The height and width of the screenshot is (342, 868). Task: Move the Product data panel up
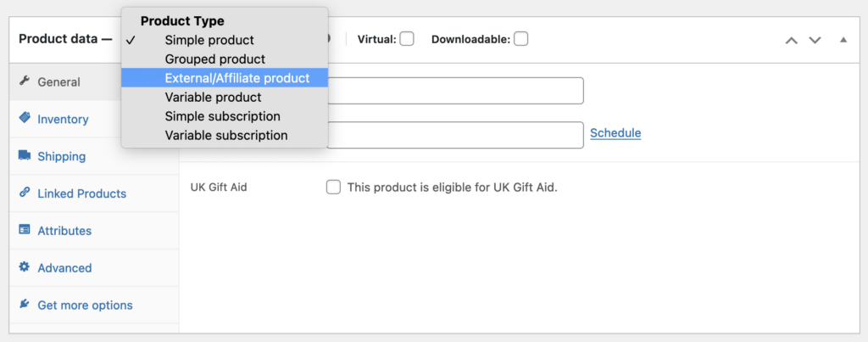[x=792, y=40]
